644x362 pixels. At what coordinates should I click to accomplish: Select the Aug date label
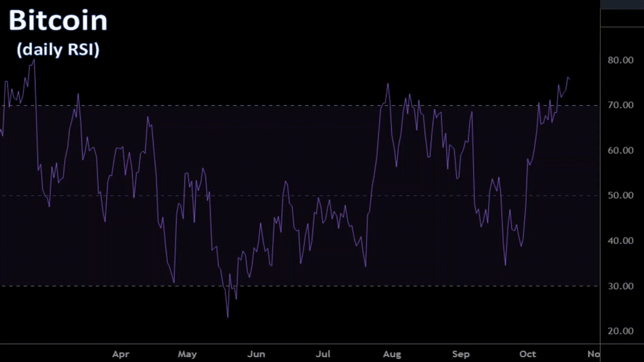392,354
